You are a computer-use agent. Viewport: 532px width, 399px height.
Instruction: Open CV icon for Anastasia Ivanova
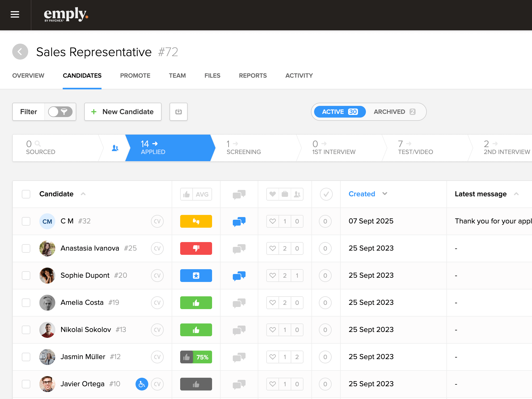click(157, 248)
